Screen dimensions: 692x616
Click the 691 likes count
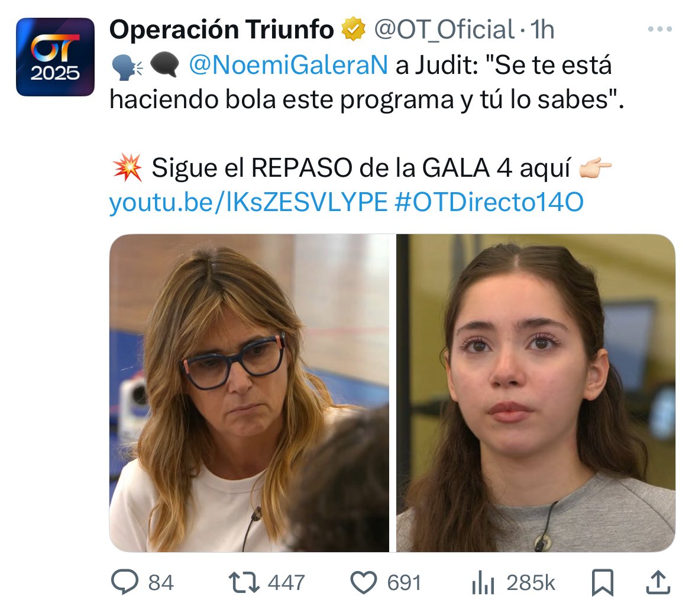coord(404,582)
